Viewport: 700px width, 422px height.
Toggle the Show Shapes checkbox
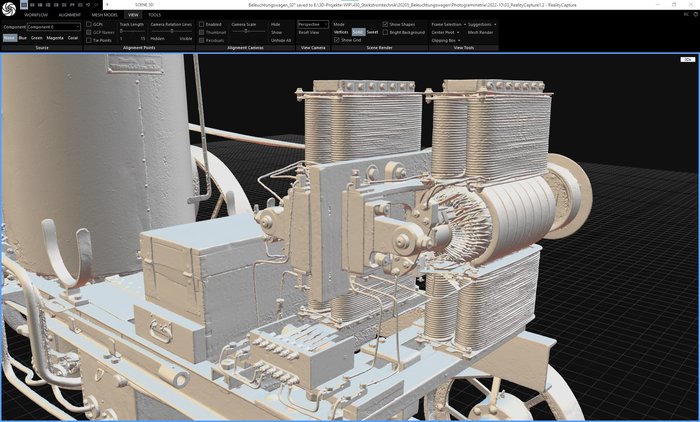click(385, 24)
